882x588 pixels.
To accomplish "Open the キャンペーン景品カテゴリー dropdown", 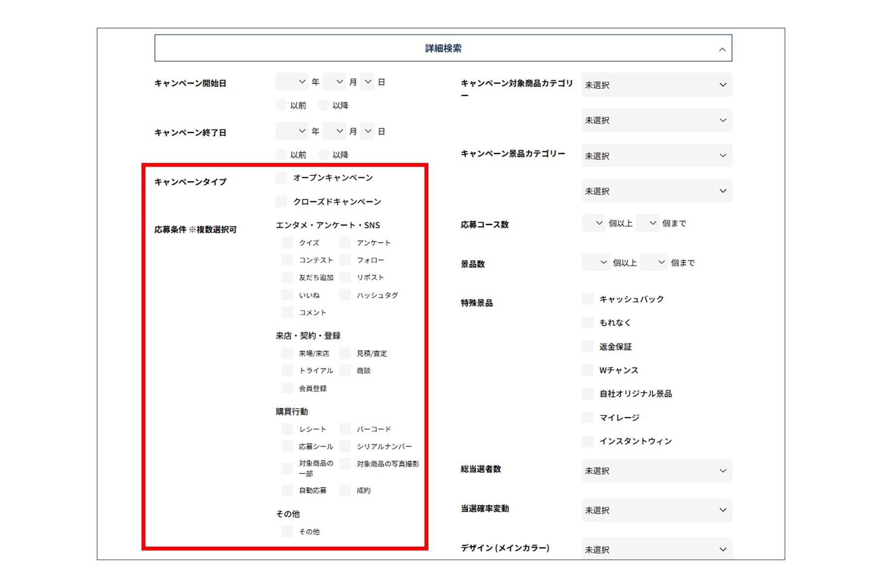I will pyautogui.click(x=656, y=156).
